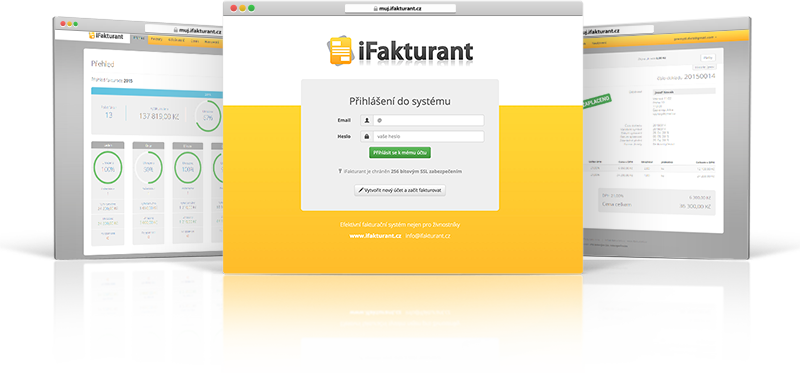
Task: Click the iFakturant invoice logo icon
Action: coord(340,51)
